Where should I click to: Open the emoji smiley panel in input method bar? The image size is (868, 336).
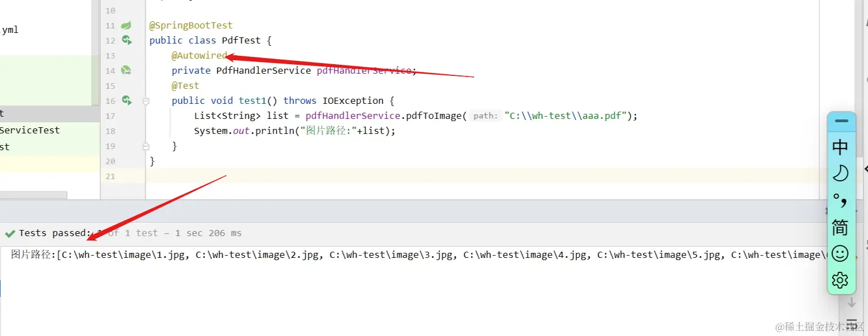point(840,254)
